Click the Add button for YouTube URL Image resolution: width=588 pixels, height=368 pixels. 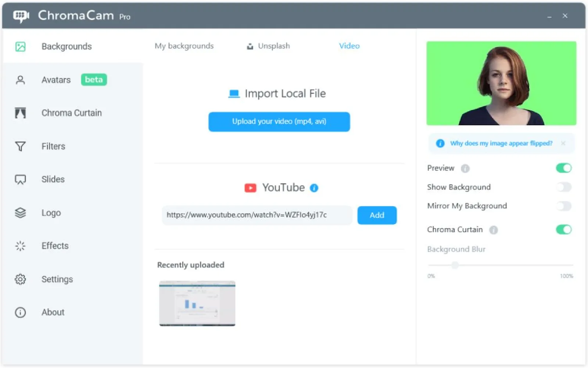[x=377, y=215]
